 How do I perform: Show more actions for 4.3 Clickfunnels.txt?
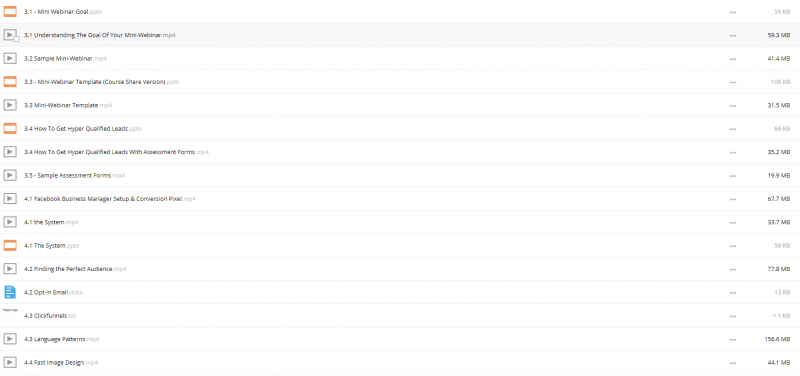[733, 316]
